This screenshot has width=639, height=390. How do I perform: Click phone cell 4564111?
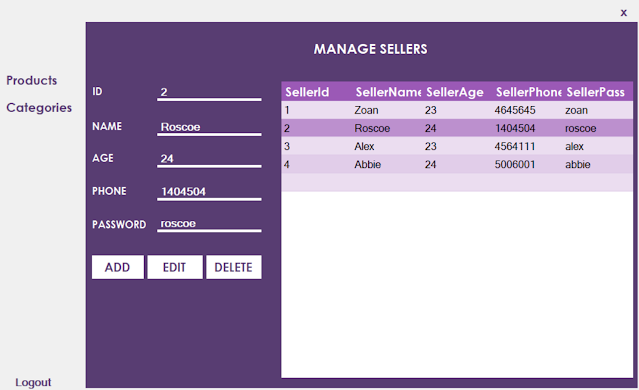(x=528, y=146)
